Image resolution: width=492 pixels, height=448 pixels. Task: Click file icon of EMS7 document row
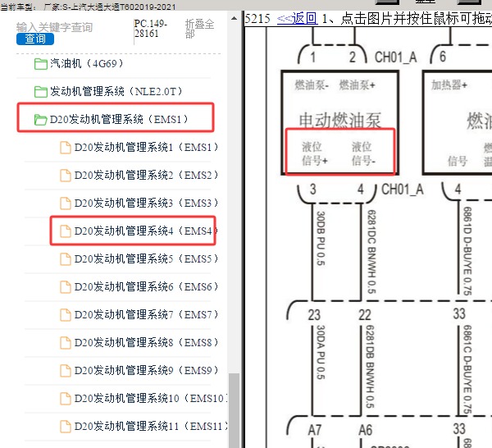coord(66,315)
